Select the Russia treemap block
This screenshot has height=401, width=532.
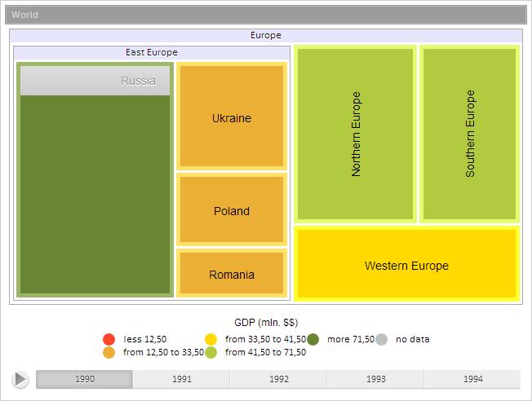point(95,187)
